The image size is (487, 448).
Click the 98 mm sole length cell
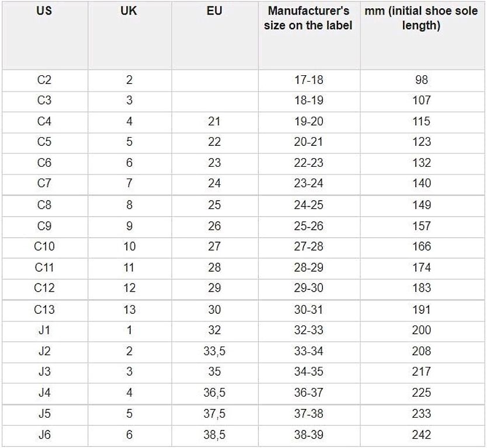(422, 80)
